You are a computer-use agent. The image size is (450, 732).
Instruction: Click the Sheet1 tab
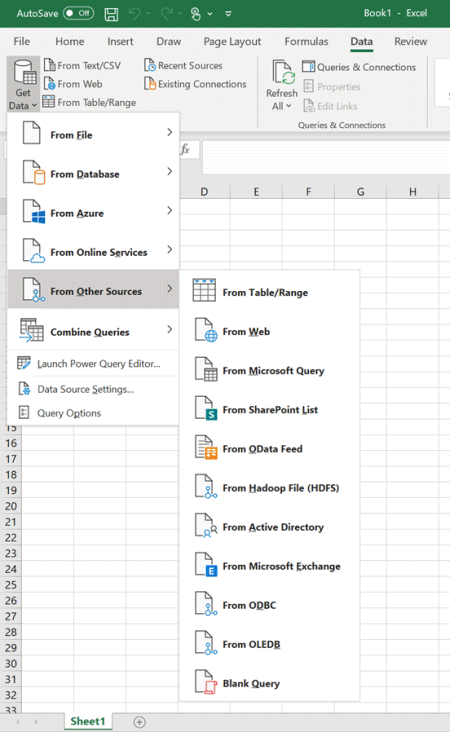(x=88, y=721)
